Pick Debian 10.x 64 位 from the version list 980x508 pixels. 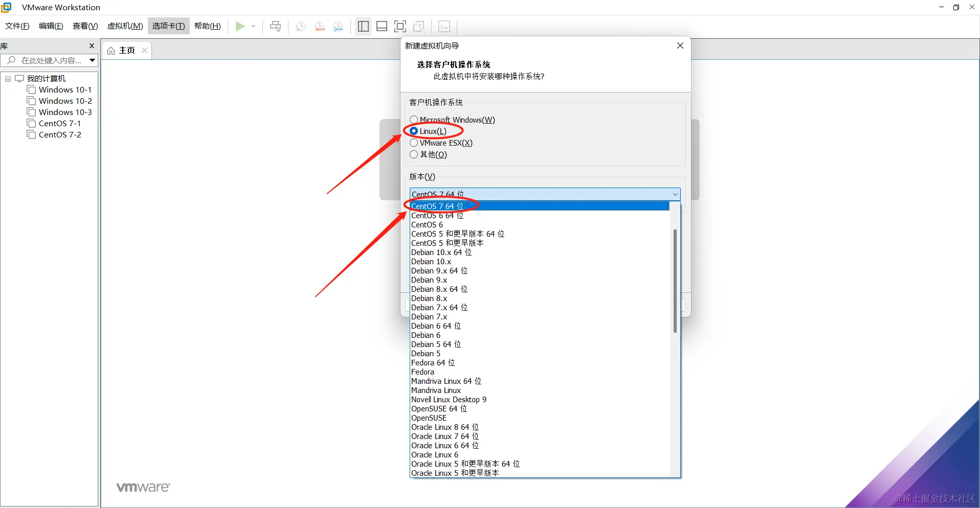[540, 252]
